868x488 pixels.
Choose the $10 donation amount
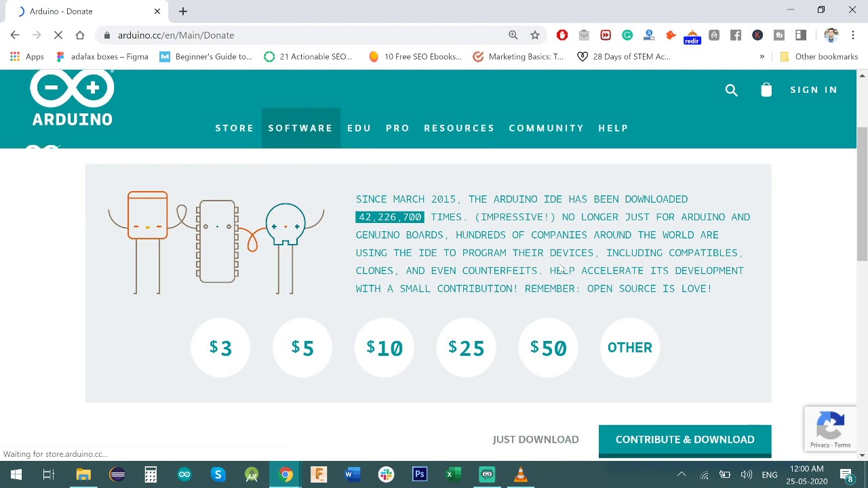[384, 348]
